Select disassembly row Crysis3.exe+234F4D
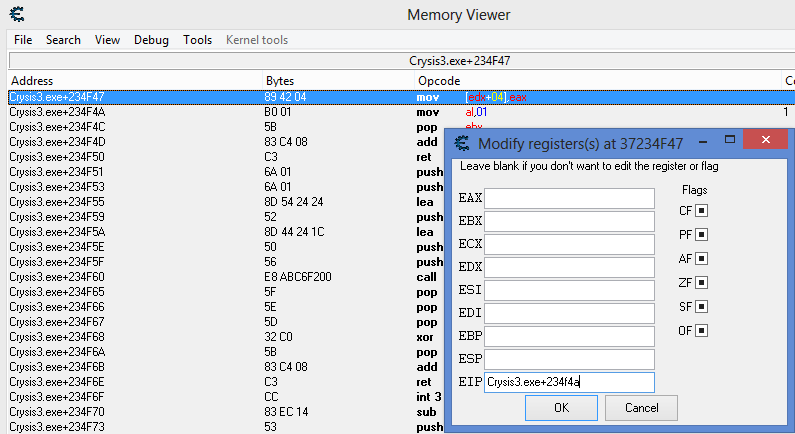The height and width of the screenshot is (434, 795). click(x=226, y=142)
